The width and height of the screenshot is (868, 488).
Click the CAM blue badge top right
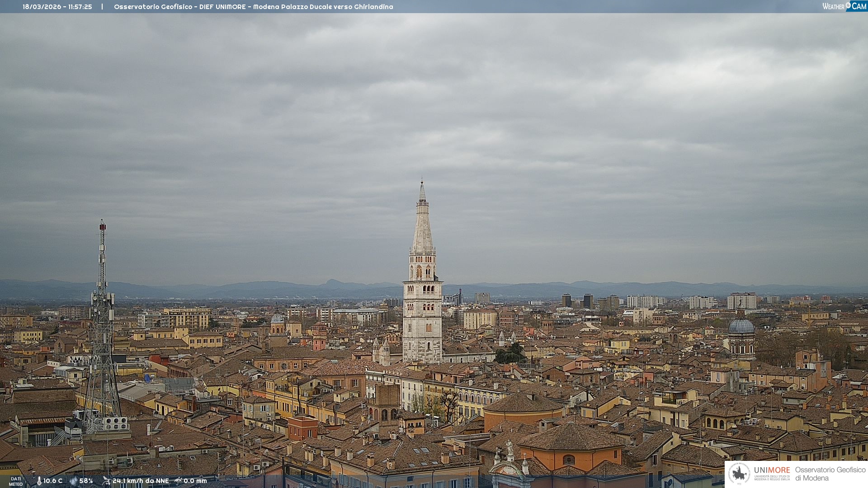[x=859, y=6]
